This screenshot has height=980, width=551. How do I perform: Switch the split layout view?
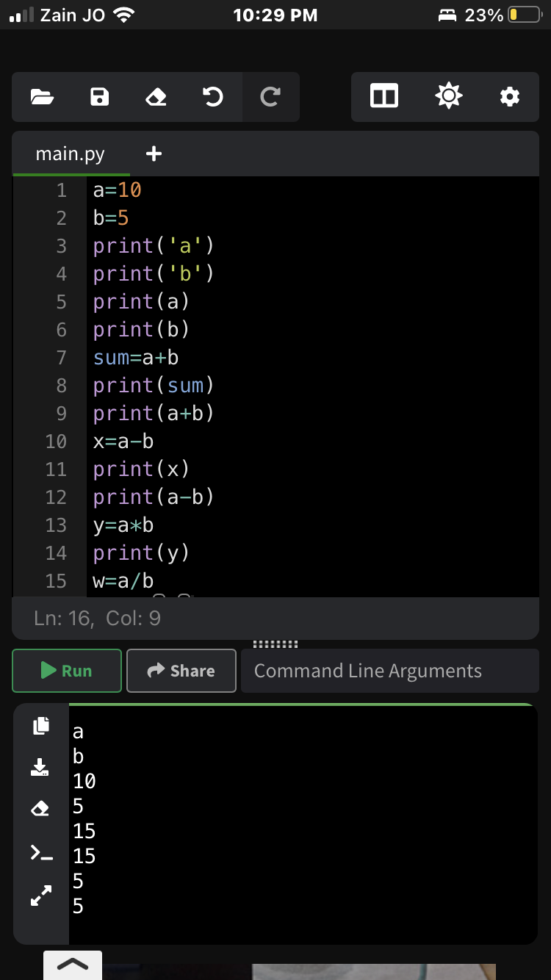point(384,96)
